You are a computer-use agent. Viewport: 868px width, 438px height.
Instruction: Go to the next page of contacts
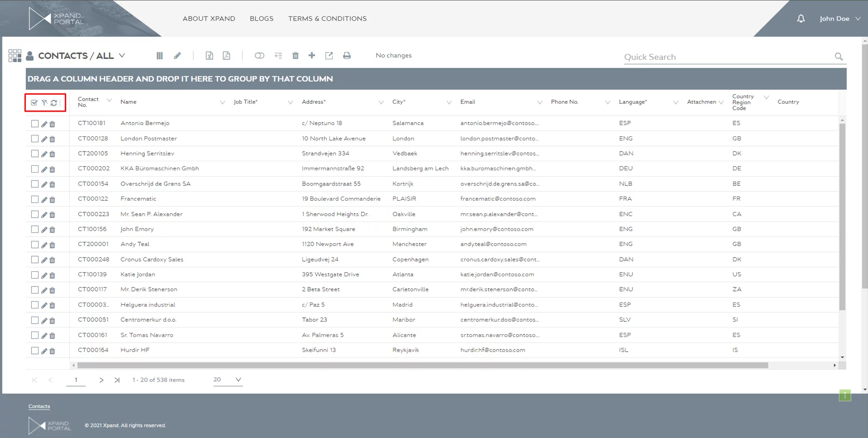pyautogui.click(x=102, y=380)
